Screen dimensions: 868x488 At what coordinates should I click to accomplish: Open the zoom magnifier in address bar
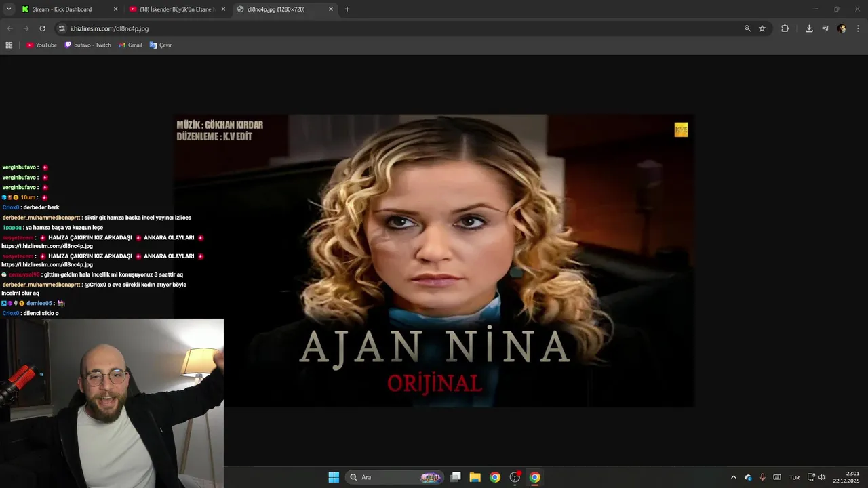pos(747,28)
